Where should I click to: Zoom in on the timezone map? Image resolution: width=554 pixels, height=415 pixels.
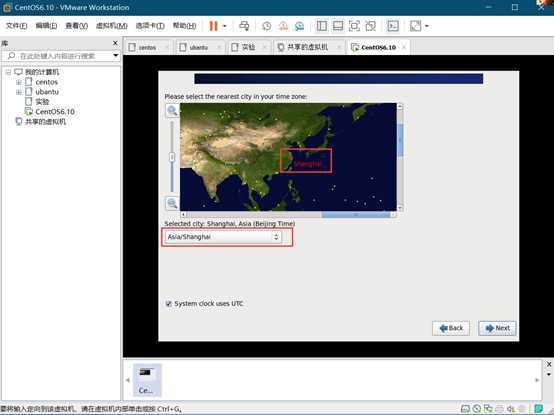pyautogui.click(x=172, y=111)
